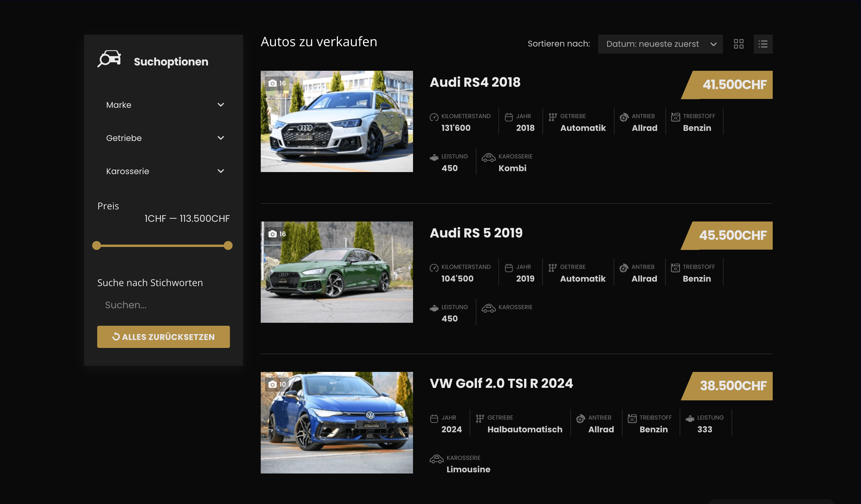Viewport: 861px width, 504px height.
Task: Click the Karosserie car body icon for Audi RS 5
Action: pos(488,308)
